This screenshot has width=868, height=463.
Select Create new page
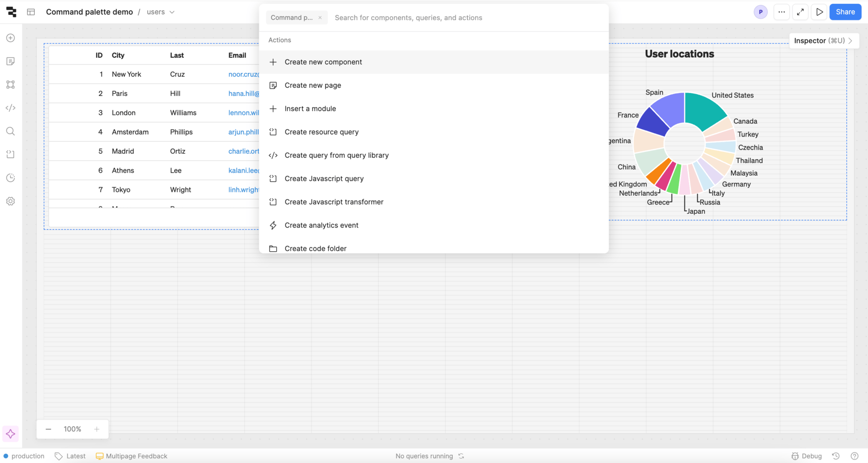click(x=434, y=85)
